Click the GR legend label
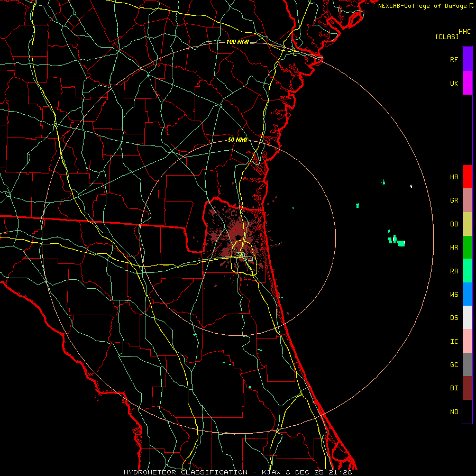Viewport: 476px width, 476px height. (454, 200)
